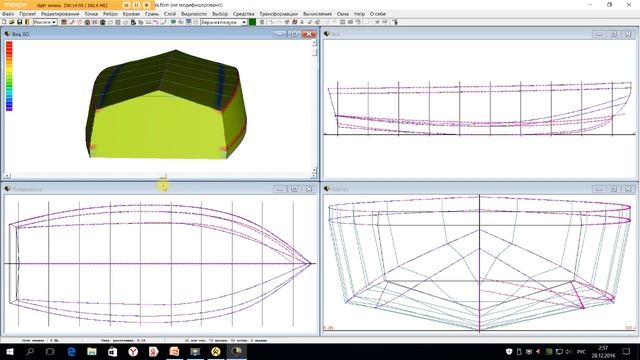The height and width of the screenshot is (360, 640).
Task: Launch Microsoft Edge from the taskbar
Action: [71, 351]
